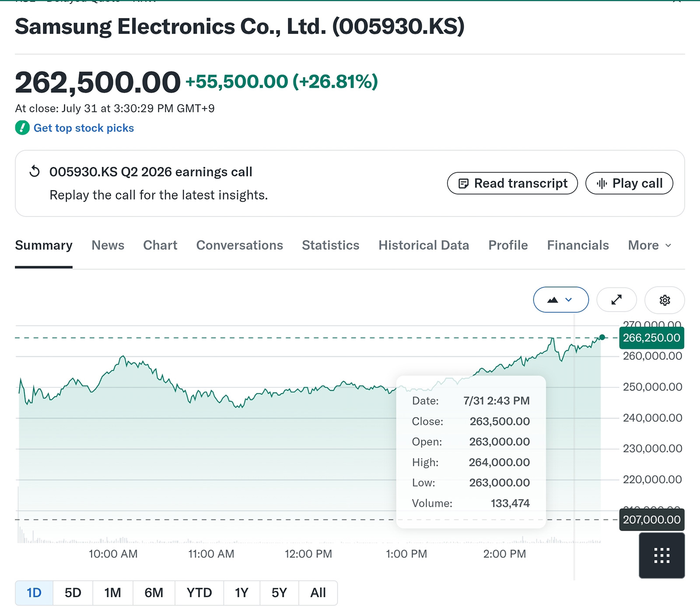
Task: Select the YTD time range
Action: tap(199, 593)
